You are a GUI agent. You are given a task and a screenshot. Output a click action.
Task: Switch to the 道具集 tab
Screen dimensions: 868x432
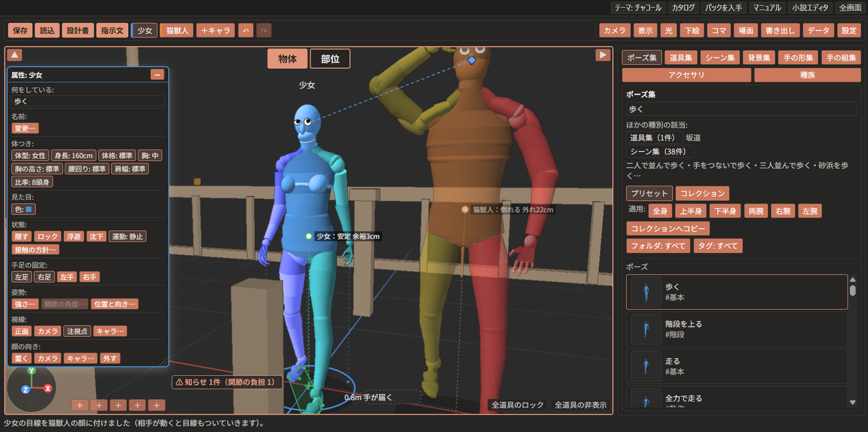pos(680,57)
